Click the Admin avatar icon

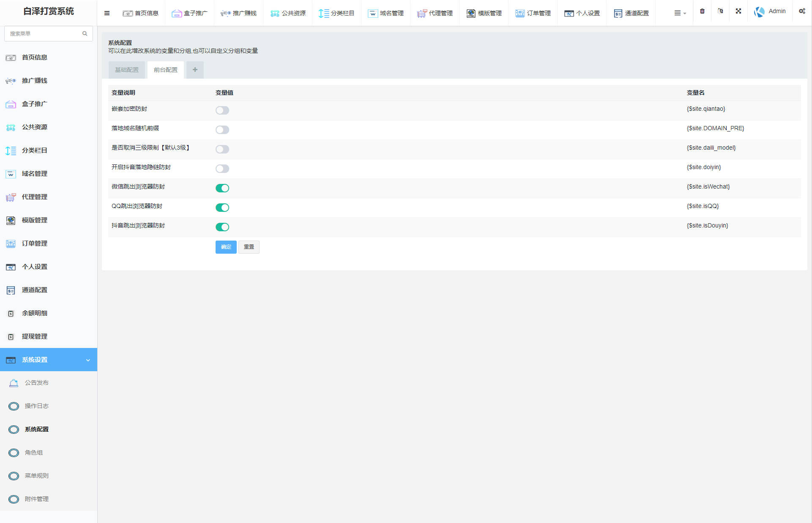pos(760,12)
